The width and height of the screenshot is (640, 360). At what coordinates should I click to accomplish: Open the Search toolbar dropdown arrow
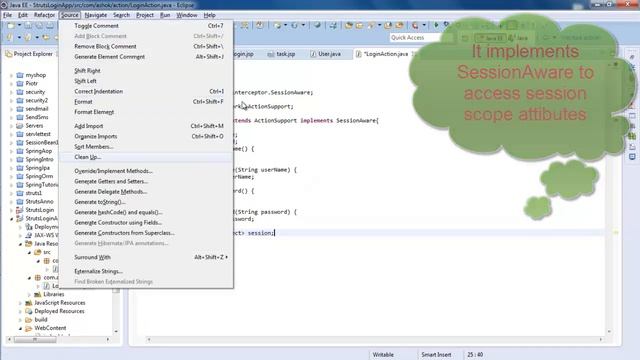pyautogui.click(x=379, y=25)
